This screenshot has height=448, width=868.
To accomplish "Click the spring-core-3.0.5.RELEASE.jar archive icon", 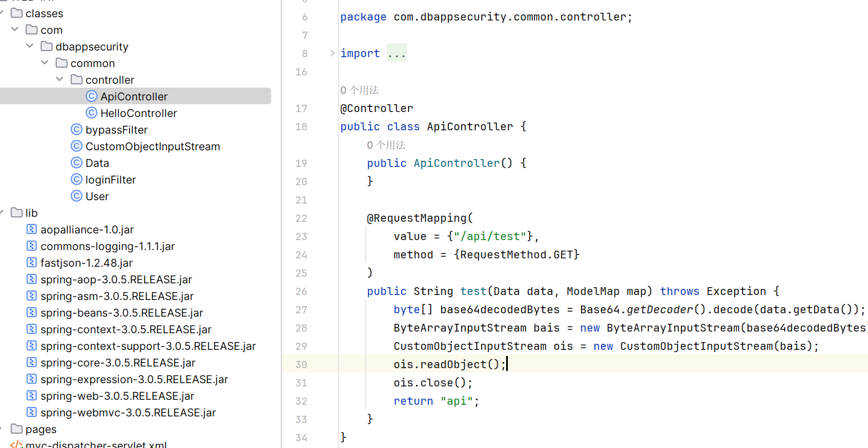I will pyautogui.click(x=32, y=363).
